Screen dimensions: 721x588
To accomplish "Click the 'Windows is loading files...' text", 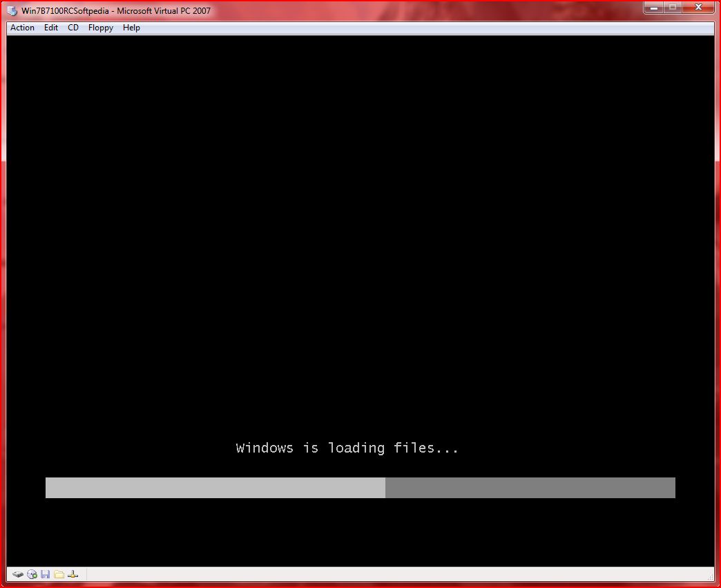I will pyautogui.click(x=347, y=448).
